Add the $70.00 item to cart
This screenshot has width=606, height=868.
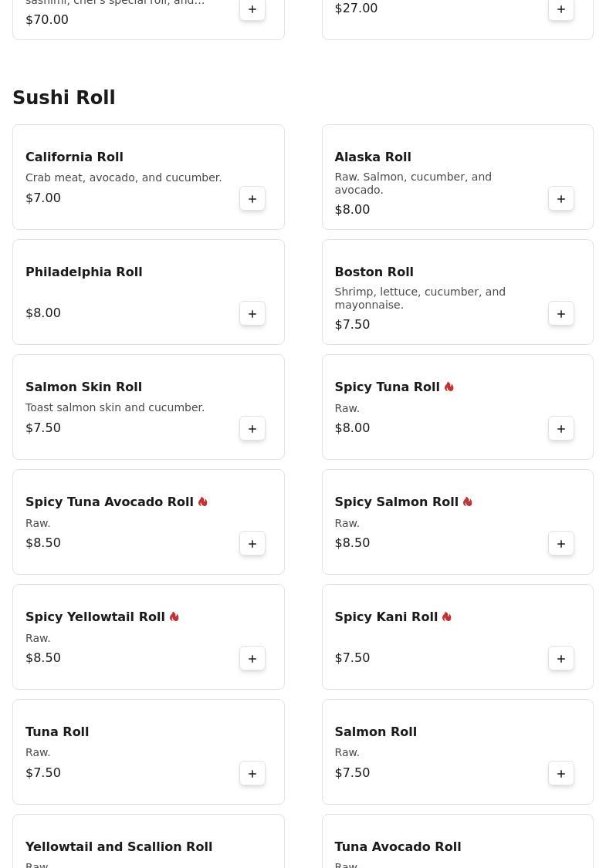(252, 10)
